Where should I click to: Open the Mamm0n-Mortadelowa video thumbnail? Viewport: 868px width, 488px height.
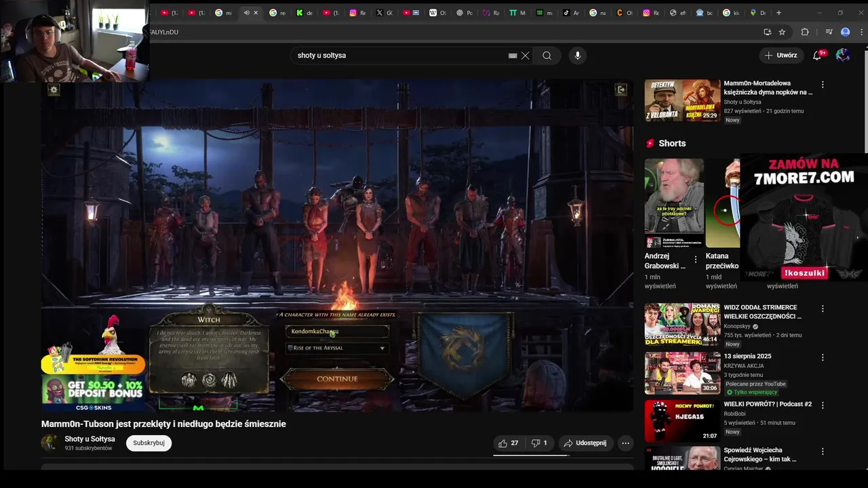pyautogui.click(x=682, y=100)
